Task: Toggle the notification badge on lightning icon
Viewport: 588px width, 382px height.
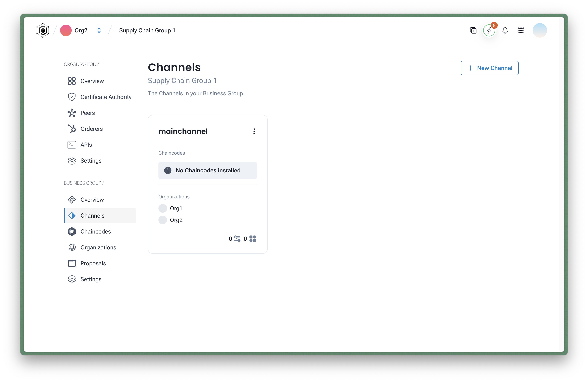Action: pyautogui.click(x=494, y=25)
